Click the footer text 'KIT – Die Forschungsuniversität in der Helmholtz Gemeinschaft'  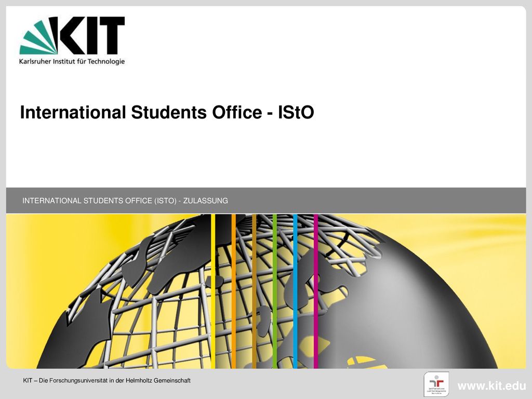[x=107, y=380]
